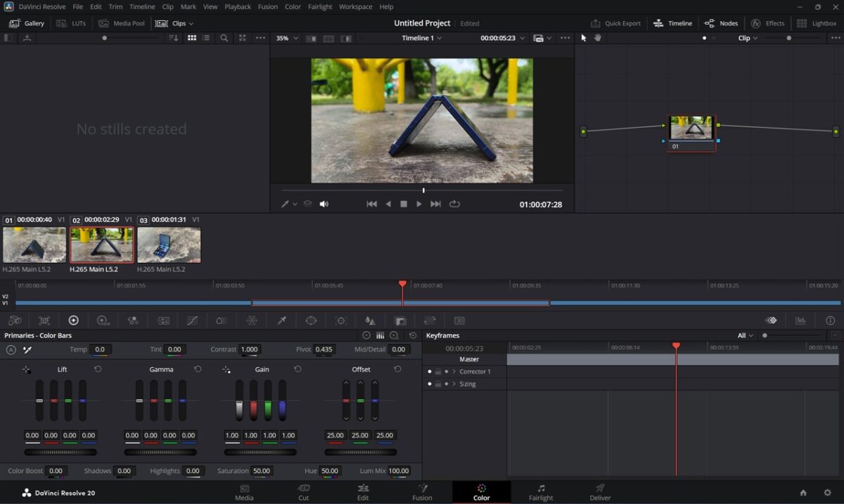Screen dimensions: 844x504
Task: Open the Tracker palette
Action: 341,321
